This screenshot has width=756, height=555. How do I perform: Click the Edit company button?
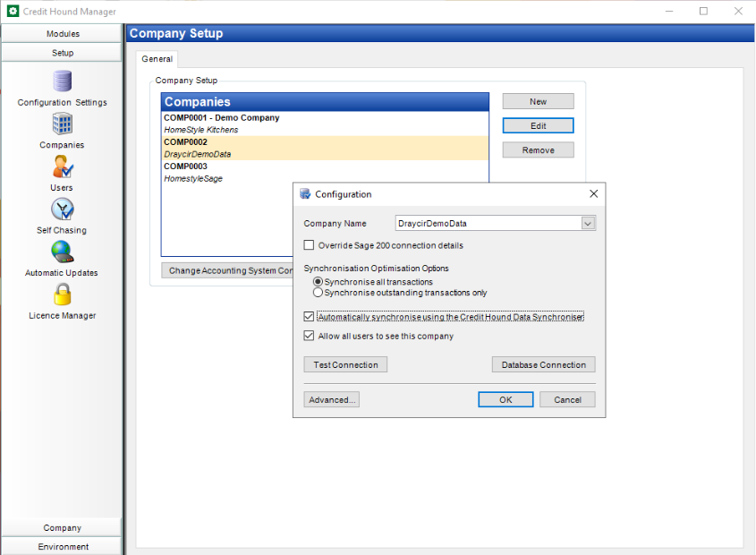click(x=538, y=125)
